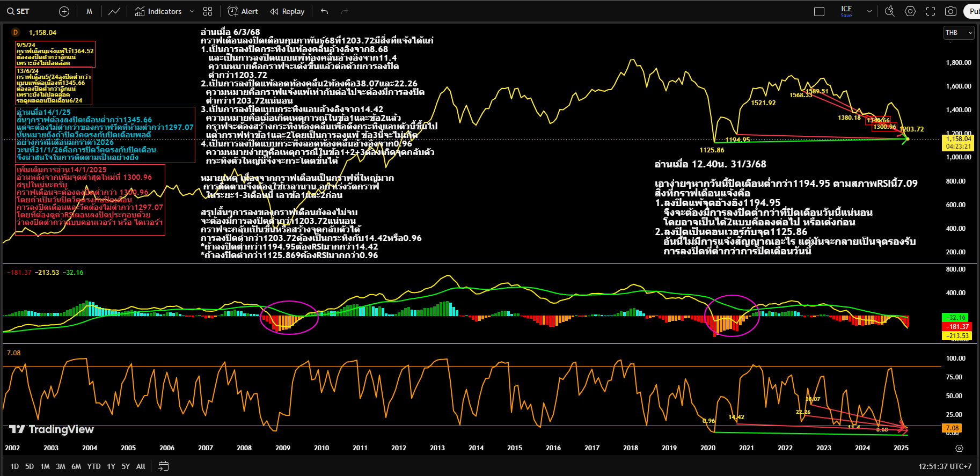The height and width of the screenshot is (476, 980).
Task: Open the layout setup square icon
Action: tap(819, 11)
